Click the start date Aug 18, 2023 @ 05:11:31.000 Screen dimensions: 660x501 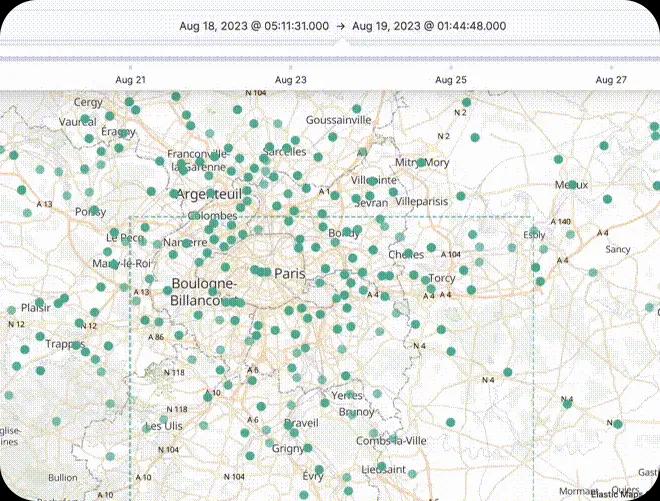click(254, 25)
